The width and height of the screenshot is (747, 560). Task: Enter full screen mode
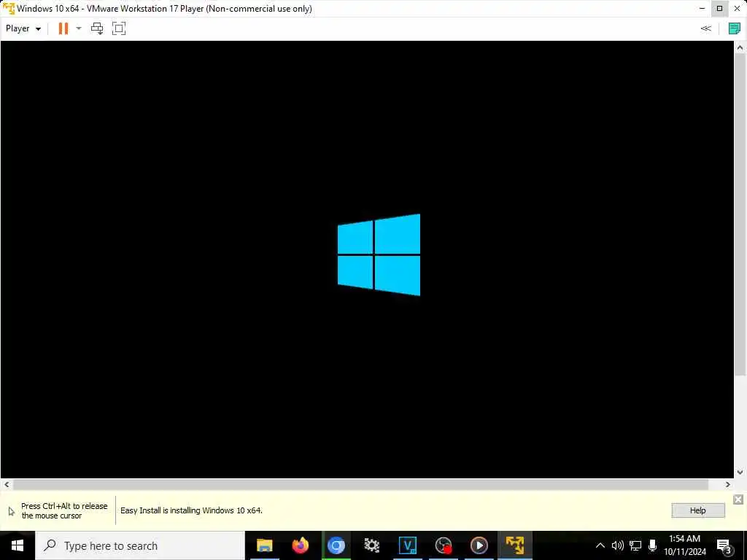point(119,28)
